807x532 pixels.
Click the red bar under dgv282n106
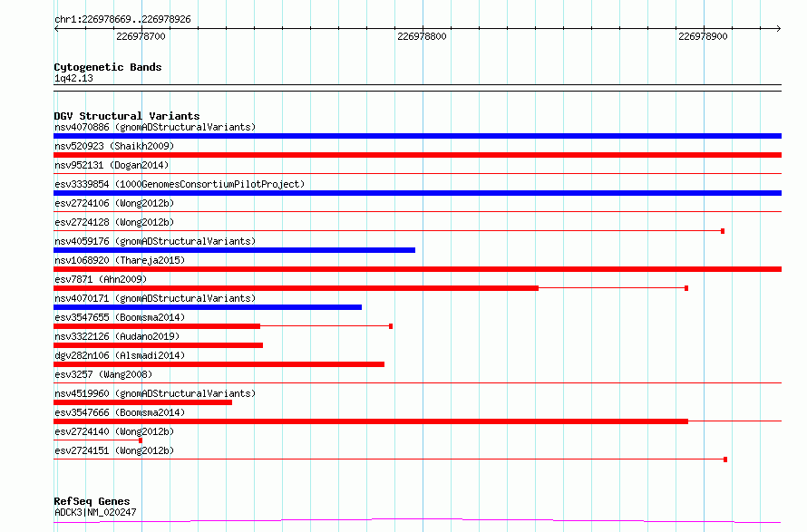(219, 364)
